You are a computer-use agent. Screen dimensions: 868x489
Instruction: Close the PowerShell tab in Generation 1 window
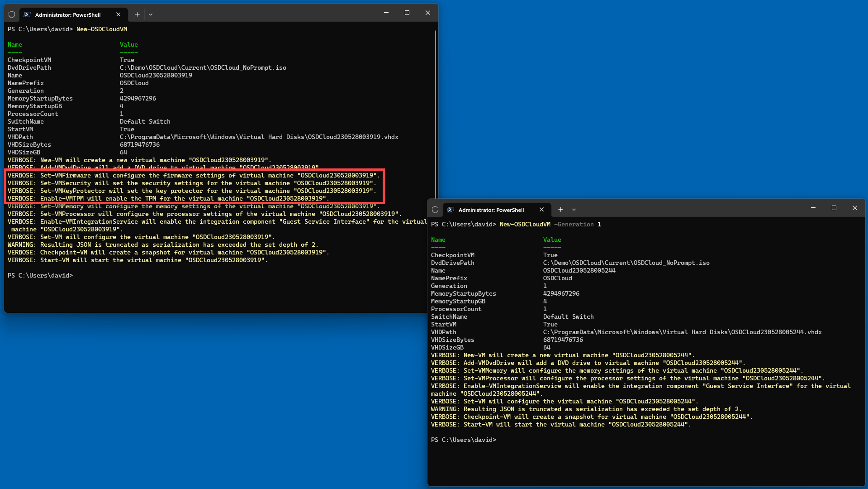(x=542, y=210)
